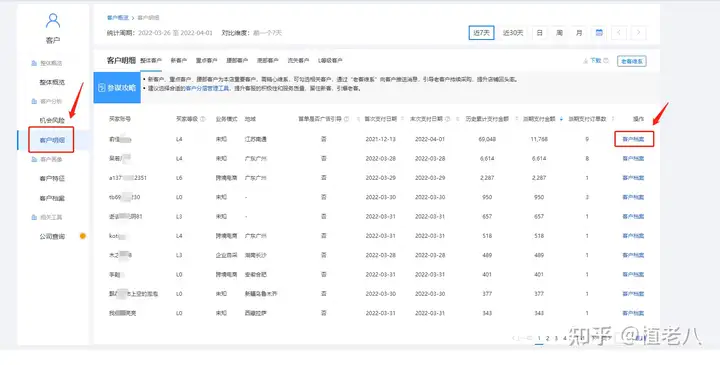The width and height of the screenshot is (720, 365).
Task: Switch to 流失客户 tab
Action: (298, 61)
